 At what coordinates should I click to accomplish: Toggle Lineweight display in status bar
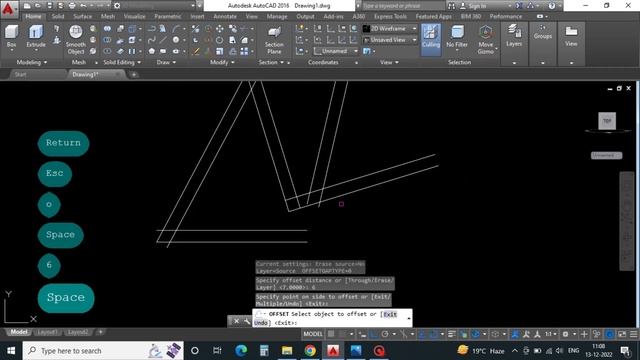(451, 334)
